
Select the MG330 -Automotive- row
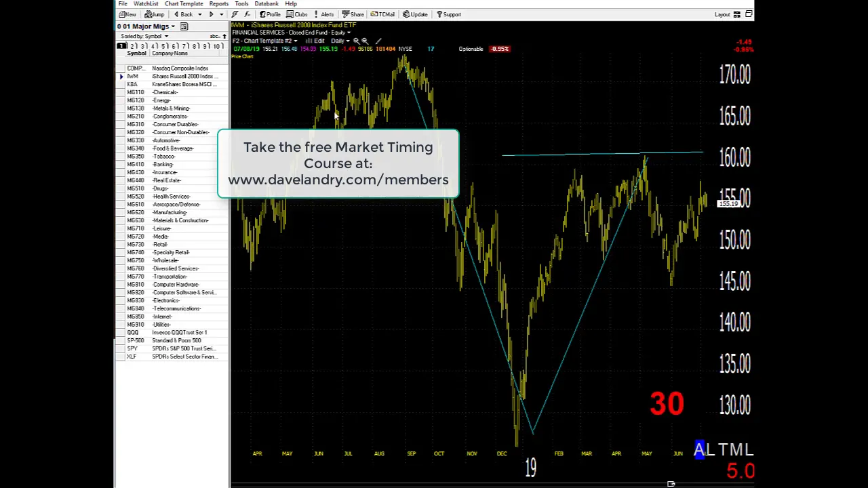(x=172, y=140)
